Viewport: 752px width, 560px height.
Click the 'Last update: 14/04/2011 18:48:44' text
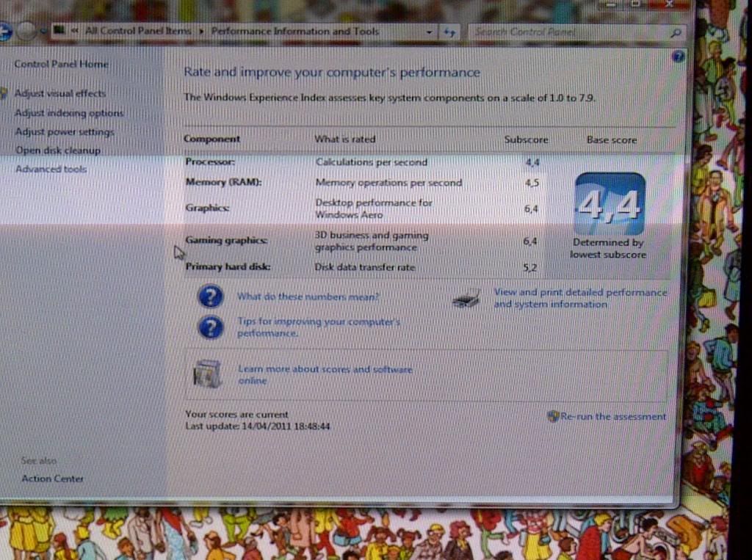[x=258, y=426]
